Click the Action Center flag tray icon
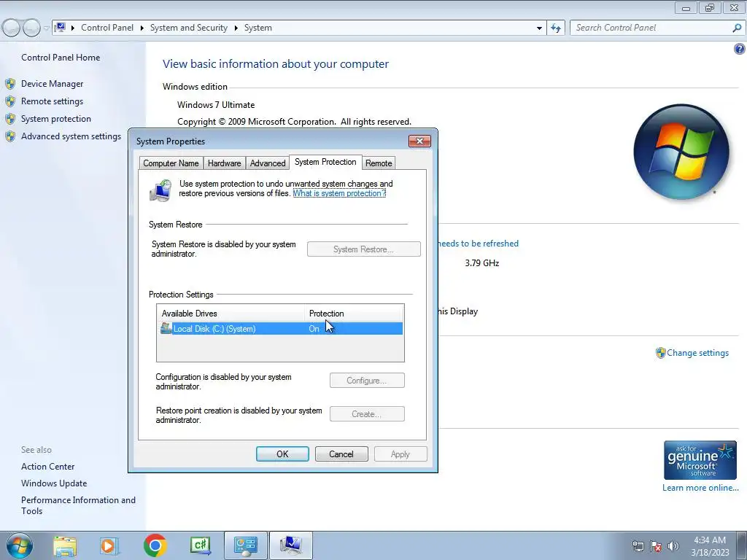This screenshot has width=747, height=560. pyautogui.click(x=656, y=546)
